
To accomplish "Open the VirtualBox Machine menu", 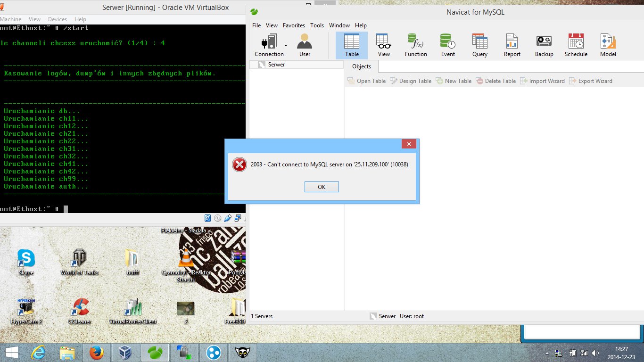I will 10,19.
